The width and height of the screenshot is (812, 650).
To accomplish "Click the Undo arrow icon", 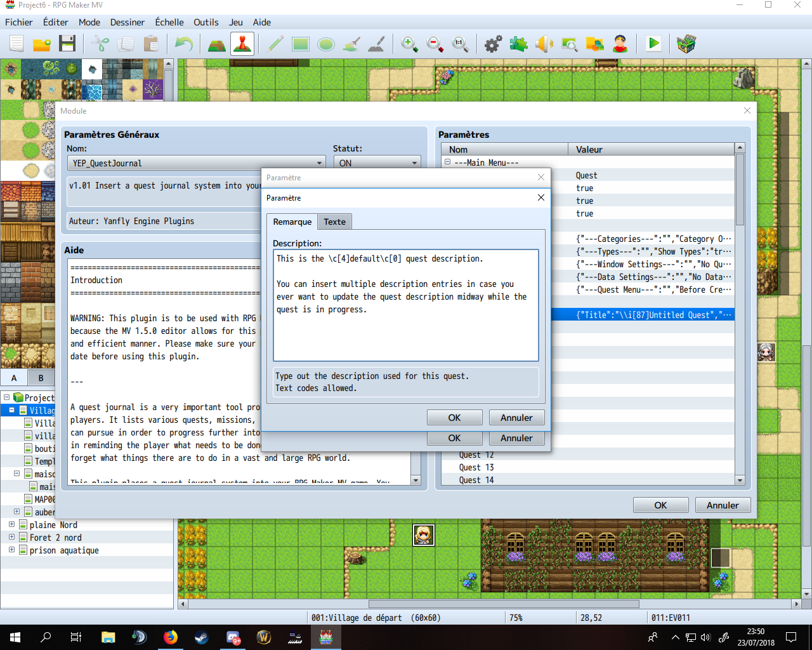I will point(184,44).
